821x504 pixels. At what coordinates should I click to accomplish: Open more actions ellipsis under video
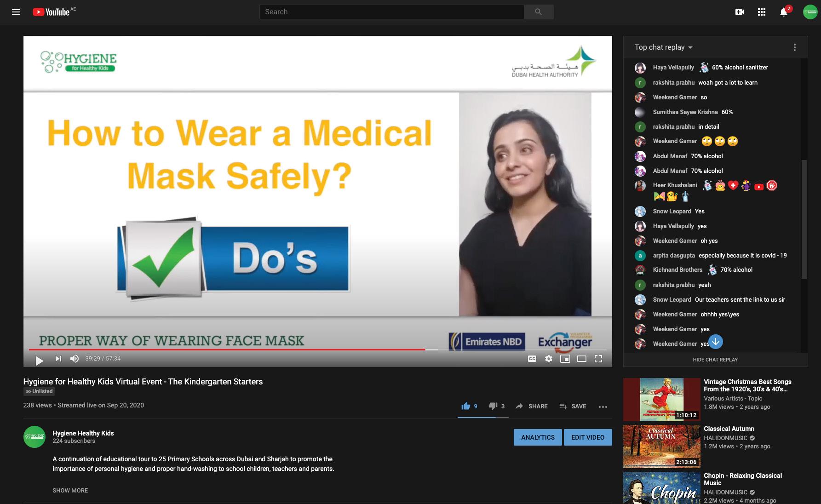[603, 407]
